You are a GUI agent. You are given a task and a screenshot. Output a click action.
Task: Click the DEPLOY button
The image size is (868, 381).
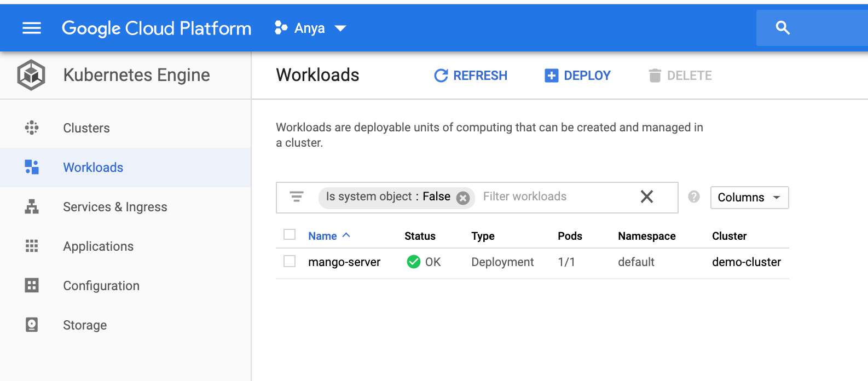click(577, 76)
